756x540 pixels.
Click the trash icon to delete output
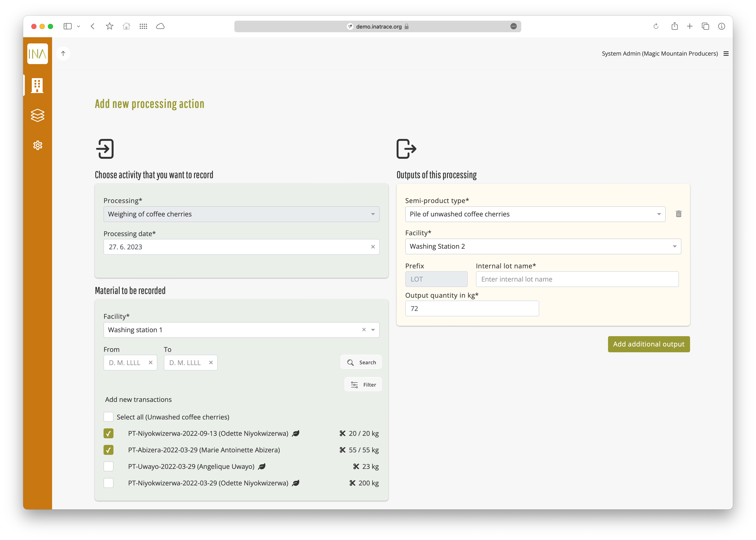[678, 214]
